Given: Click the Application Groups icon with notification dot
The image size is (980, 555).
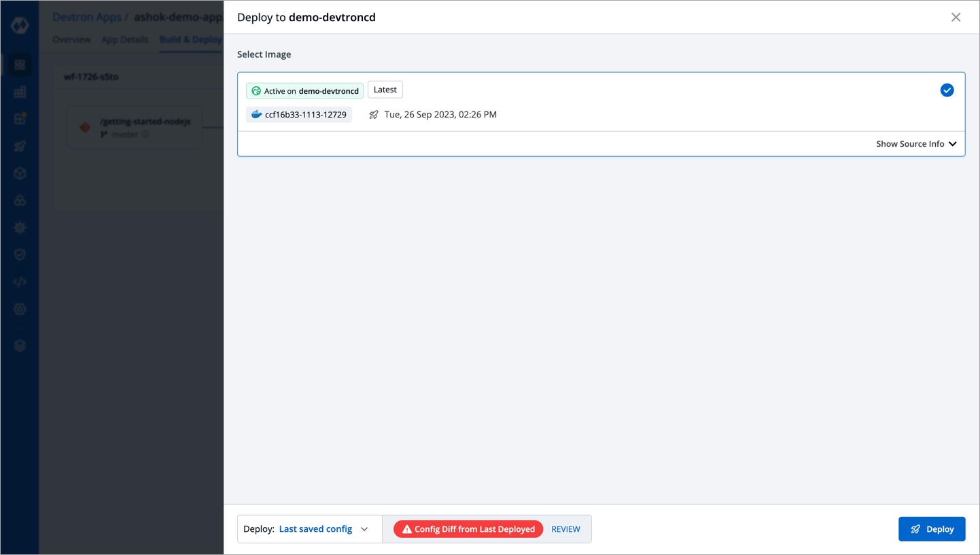Looking at the screenshot, I should point(20,118).
